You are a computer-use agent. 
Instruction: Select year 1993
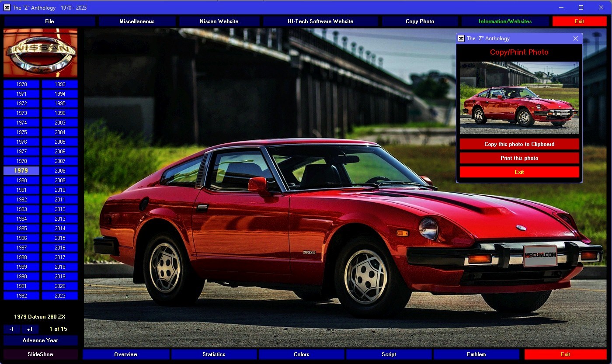pos(60,84)
